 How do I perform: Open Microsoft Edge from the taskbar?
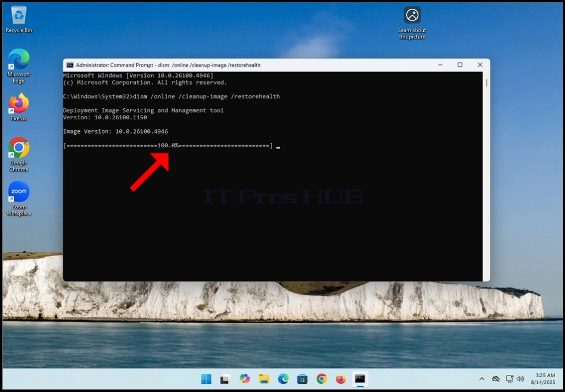(x=283, y=379)
